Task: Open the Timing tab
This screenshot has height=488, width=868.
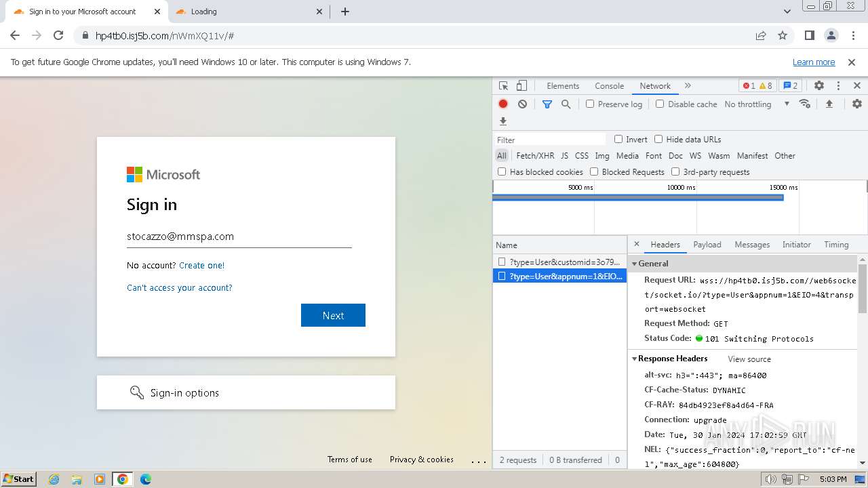Action: 836,245
